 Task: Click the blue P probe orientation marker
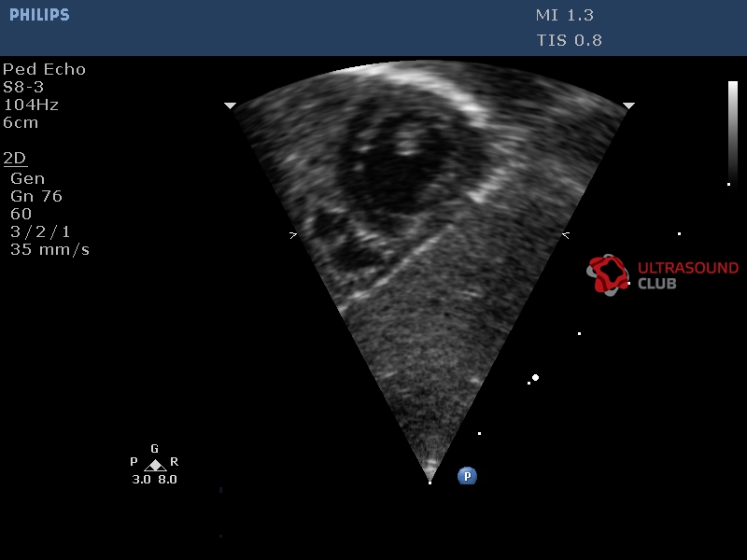pos(467,476)
